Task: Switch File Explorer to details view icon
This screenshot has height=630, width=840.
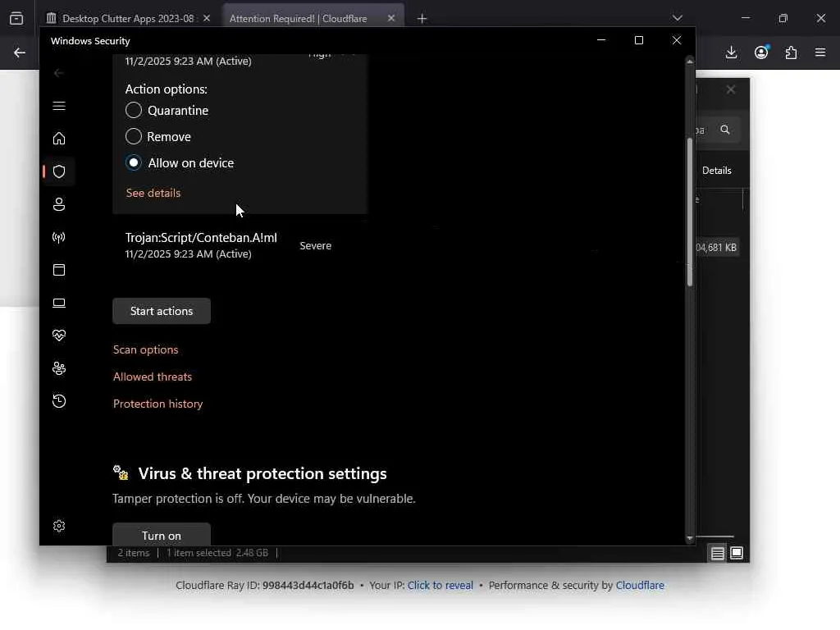Action: tap(717, 553)
